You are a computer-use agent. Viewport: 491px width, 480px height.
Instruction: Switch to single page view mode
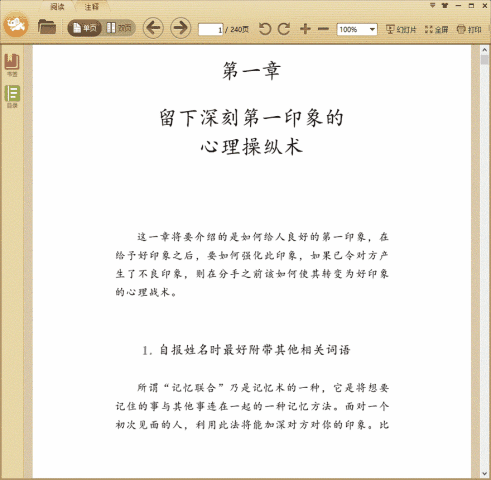pyautogui.click(x=85, y=28)
